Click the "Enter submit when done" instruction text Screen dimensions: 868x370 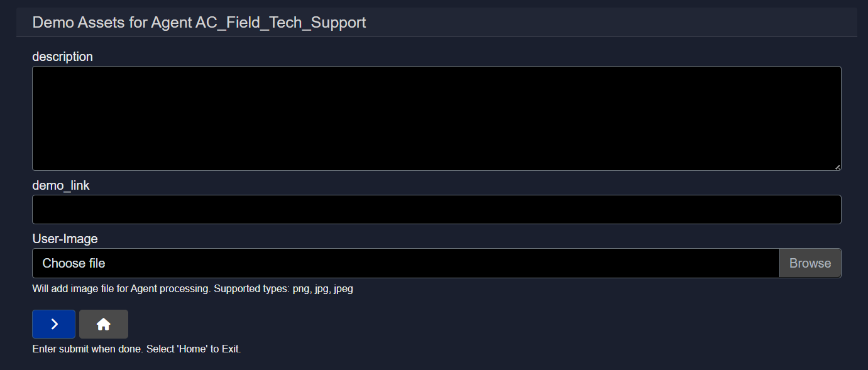click(x=136, y=349)
